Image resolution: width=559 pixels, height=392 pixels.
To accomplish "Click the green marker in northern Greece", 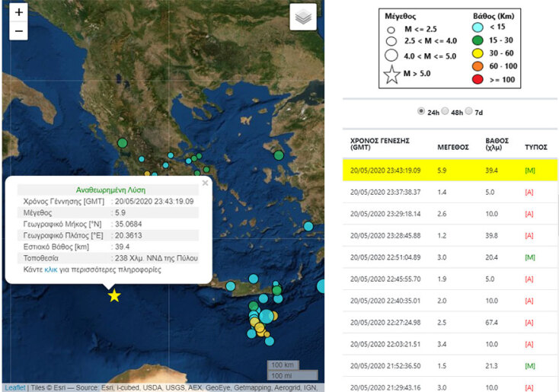I will pyautogui.click(x=120, y=142).
